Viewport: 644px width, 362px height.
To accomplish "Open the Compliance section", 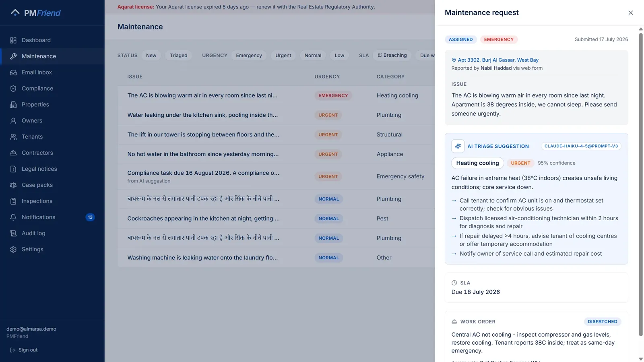I will (x=52, y=89).
